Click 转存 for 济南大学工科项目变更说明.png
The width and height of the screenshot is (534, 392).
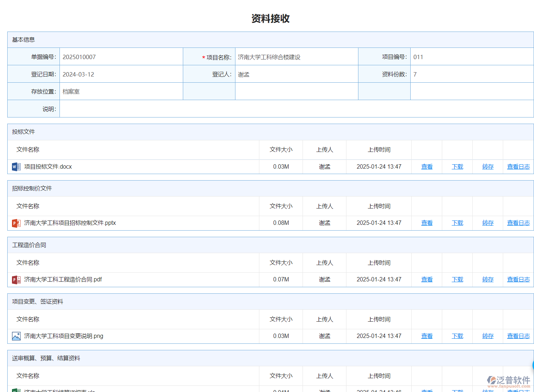[488, 336]
